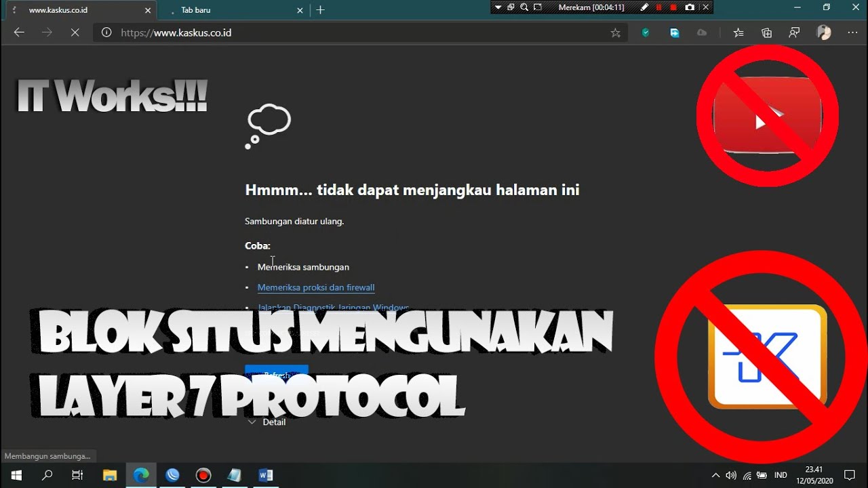Click the error page heading text
This screenshot has width=868, height=488.
[412, 190]
